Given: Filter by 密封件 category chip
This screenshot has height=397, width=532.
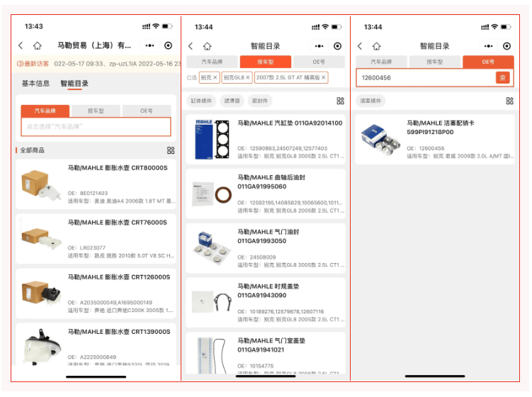Looking at the screenshot, I should [x=260, y=101].
